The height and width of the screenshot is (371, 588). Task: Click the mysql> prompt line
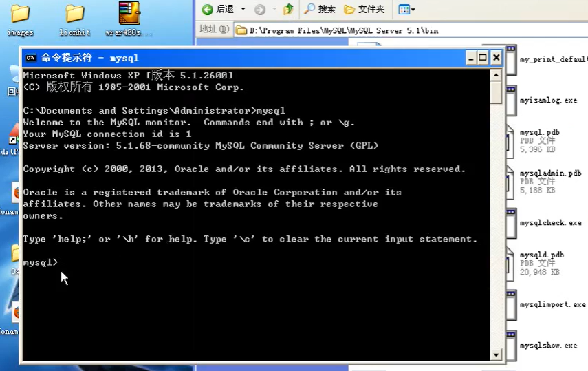tap(41, 262)
